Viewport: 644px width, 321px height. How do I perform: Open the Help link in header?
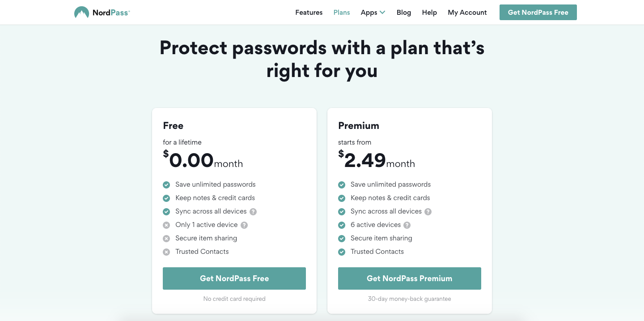point(429,13)
